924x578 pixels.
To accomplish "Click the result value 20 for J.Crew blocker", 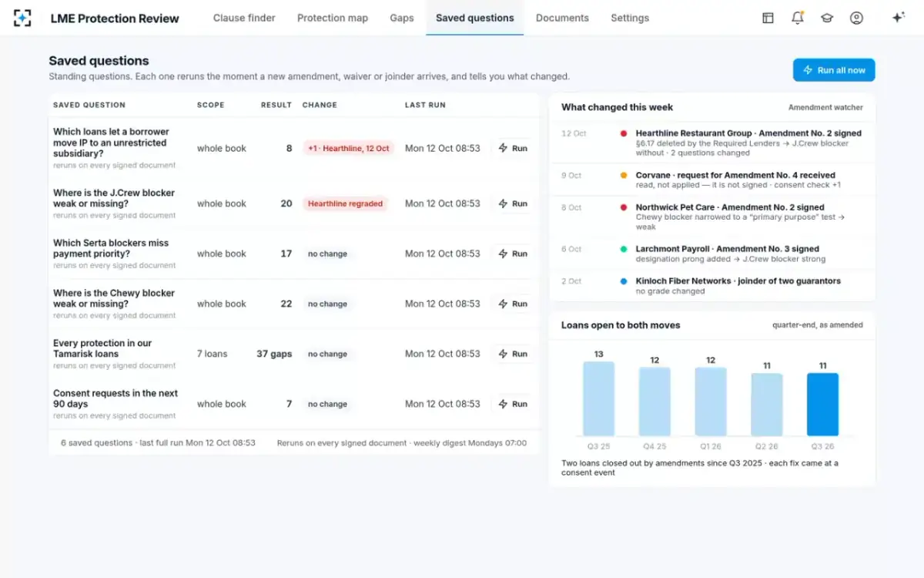I will tap(286, 203).
